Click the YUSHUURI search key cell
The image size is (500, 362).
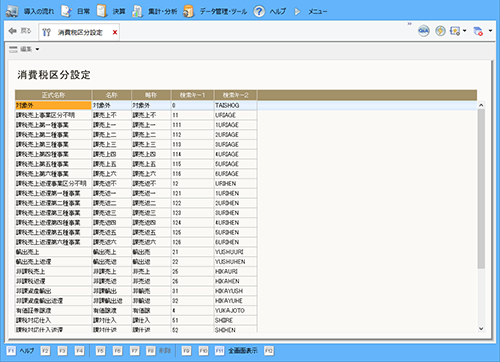click(235, 252)
